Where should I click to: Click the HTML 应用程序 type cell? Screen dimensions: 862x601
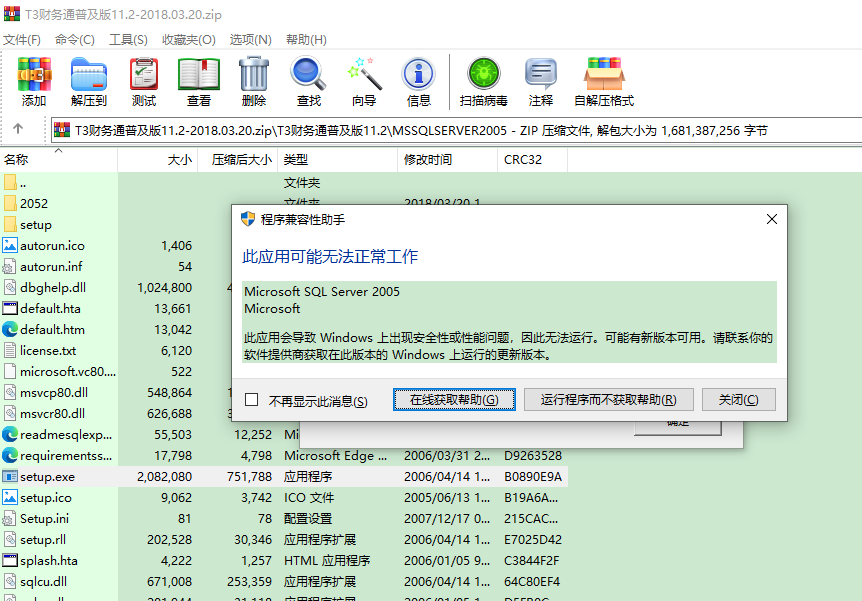click(327, 560)
